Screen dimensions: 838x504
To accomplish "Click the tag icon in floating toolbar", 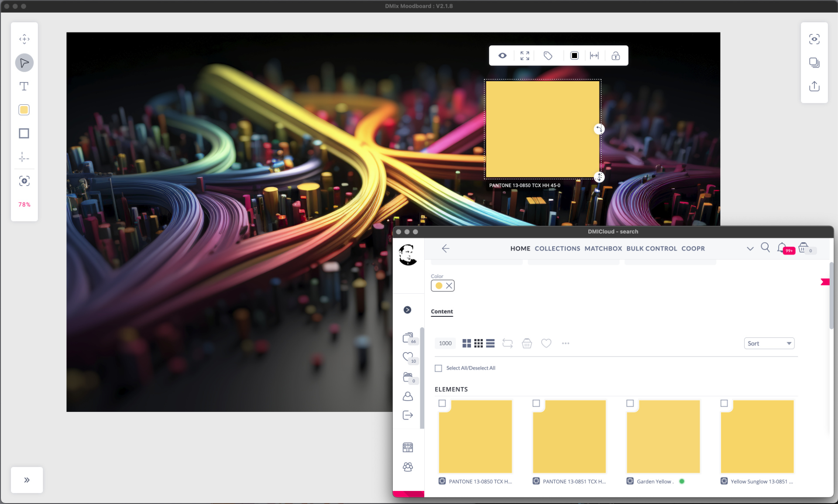I will click(548, 55).
